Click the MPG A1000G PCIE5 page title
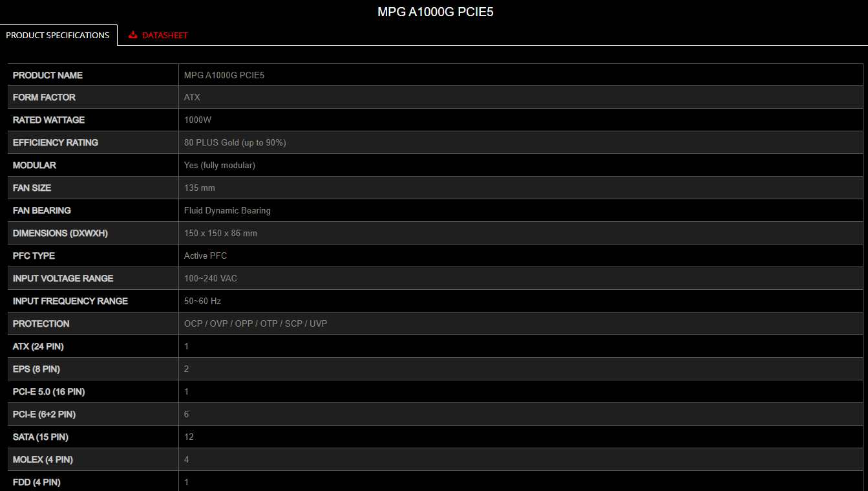Image resolution: width=868 pixels, height=491 pixels. pos(436,12)
